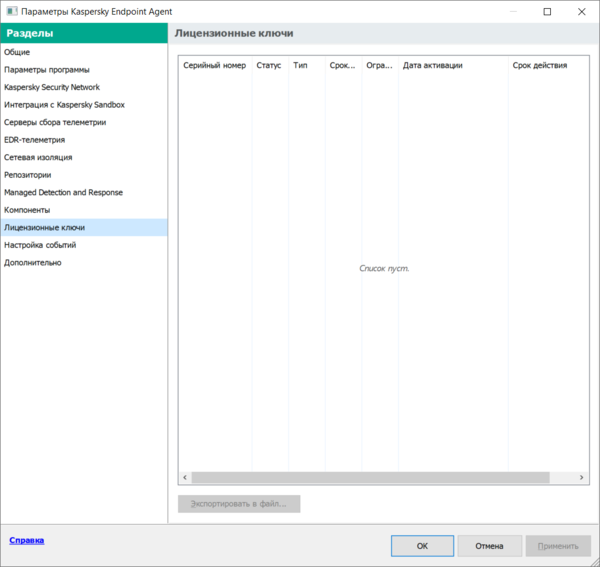Select Лицензионные ключи in the sidebar

pos(84,228)
